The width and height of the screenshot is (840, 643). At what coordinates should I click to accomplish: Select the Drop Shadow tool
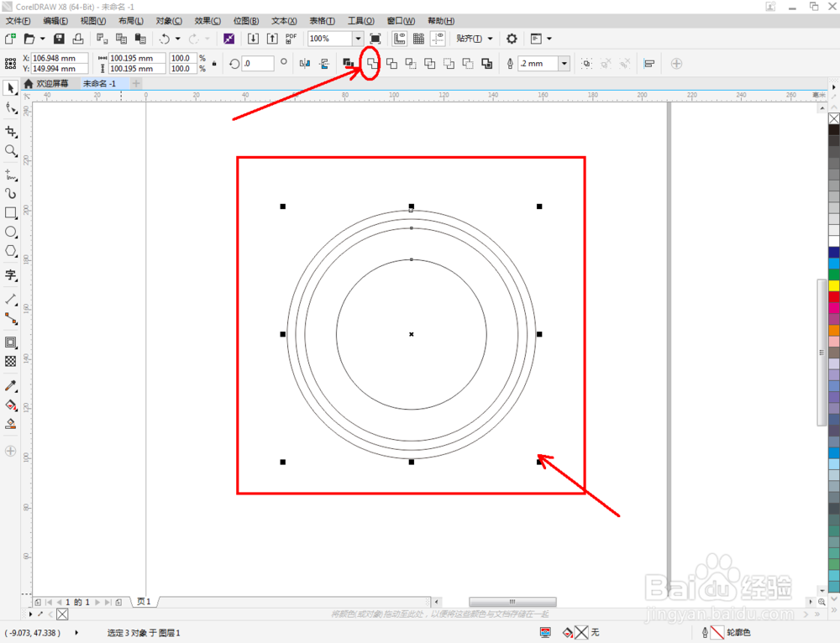11,342
